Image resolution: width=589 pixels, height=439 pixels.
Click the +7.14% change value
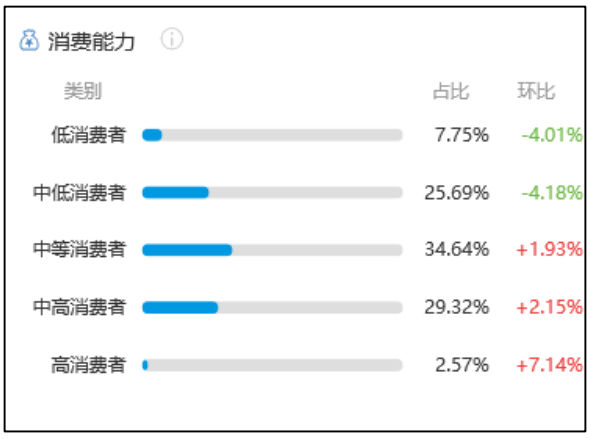click(550, 365)
